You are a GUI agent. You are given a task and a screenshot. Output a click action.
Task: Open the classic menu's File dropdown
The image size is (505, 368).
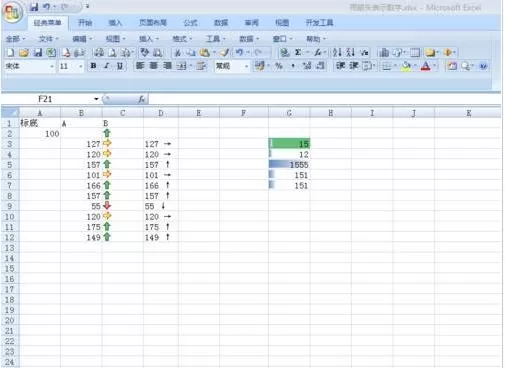(49, 39)
